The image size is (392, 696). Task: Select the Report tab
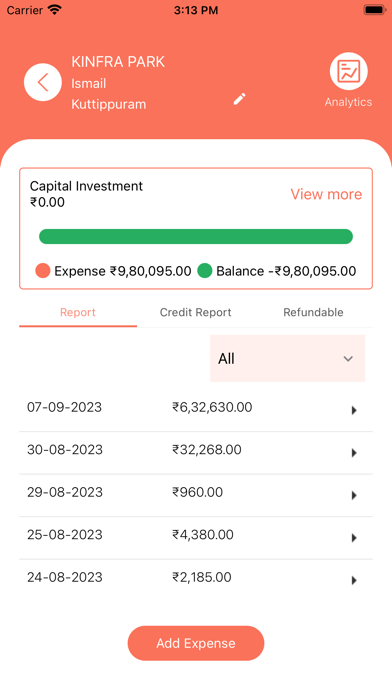pyautogui.click(x=78, y=312)
